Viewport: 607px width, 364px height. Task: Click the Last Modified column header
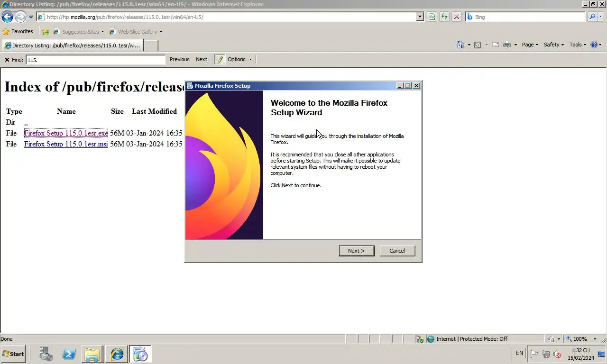pyautogui.click(x=154, y=111)
